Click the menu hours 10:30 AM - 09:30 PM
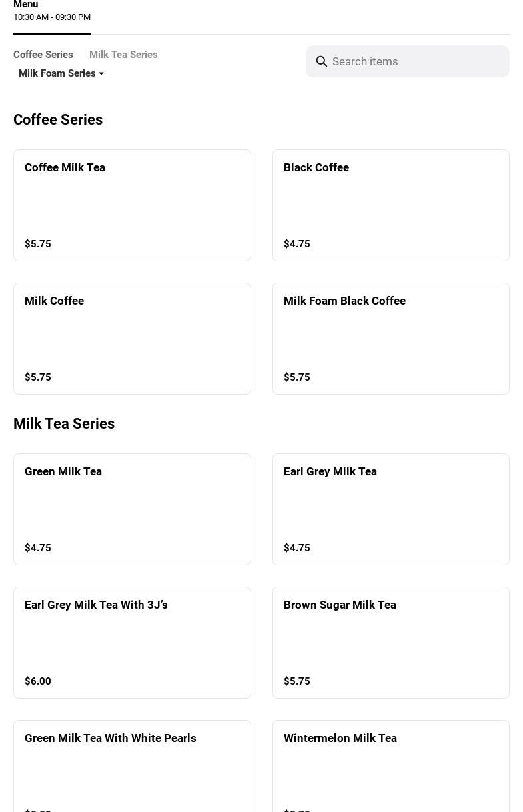This screenshot has height=812, width=523. [x=52, y=17]
